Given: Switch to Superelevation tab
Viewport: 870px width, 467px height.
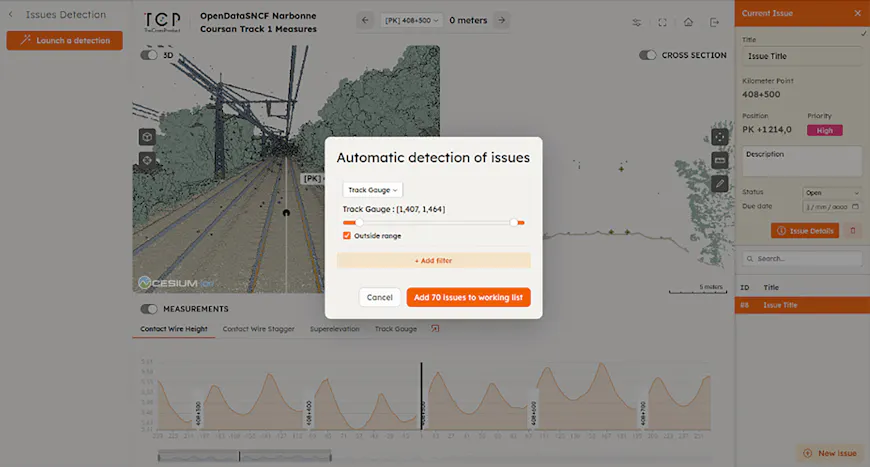Looking at the screenshot, I should pyautogui.click(x=335, y=329).
